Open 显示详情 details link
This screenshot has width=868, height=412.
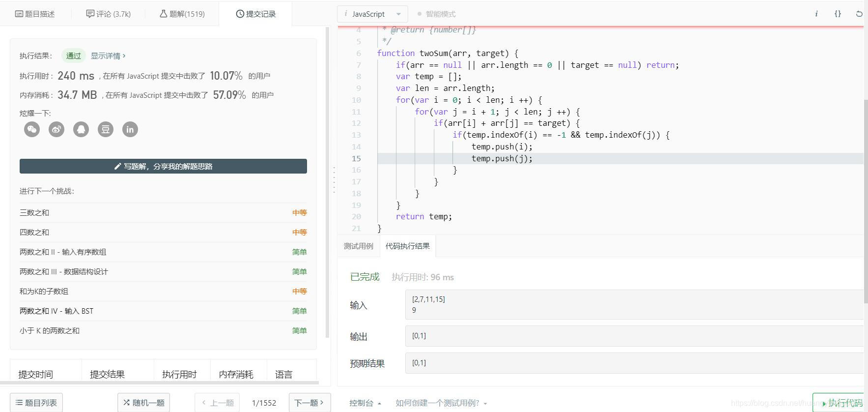point(108,56)
